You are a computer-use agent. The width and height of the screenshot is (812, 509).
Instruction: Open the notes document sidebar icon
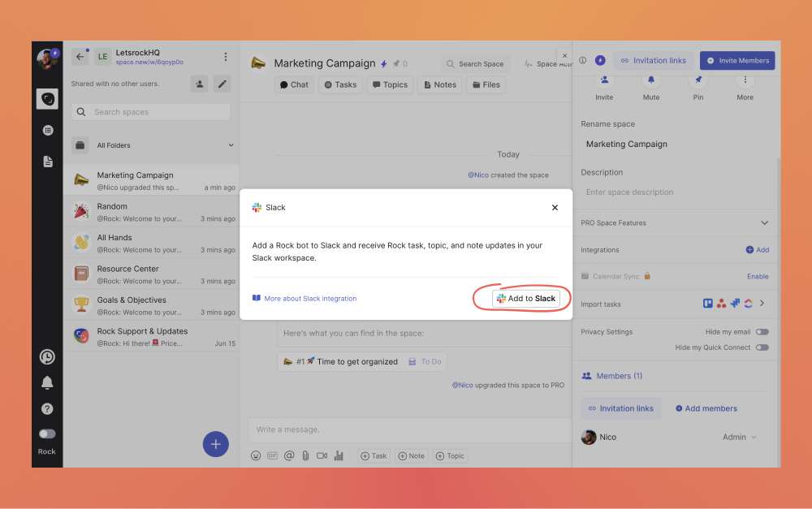coord(48,162)
